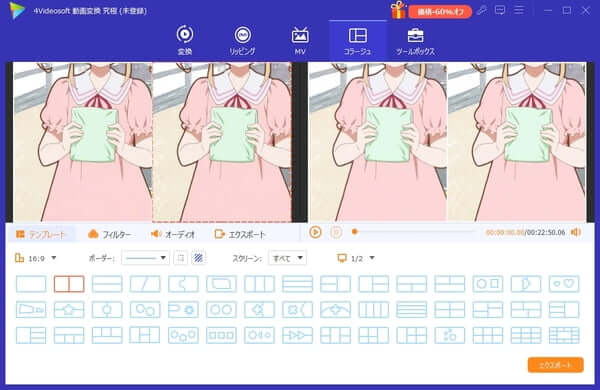Click the orange エクスポート export button

point(556,365)
